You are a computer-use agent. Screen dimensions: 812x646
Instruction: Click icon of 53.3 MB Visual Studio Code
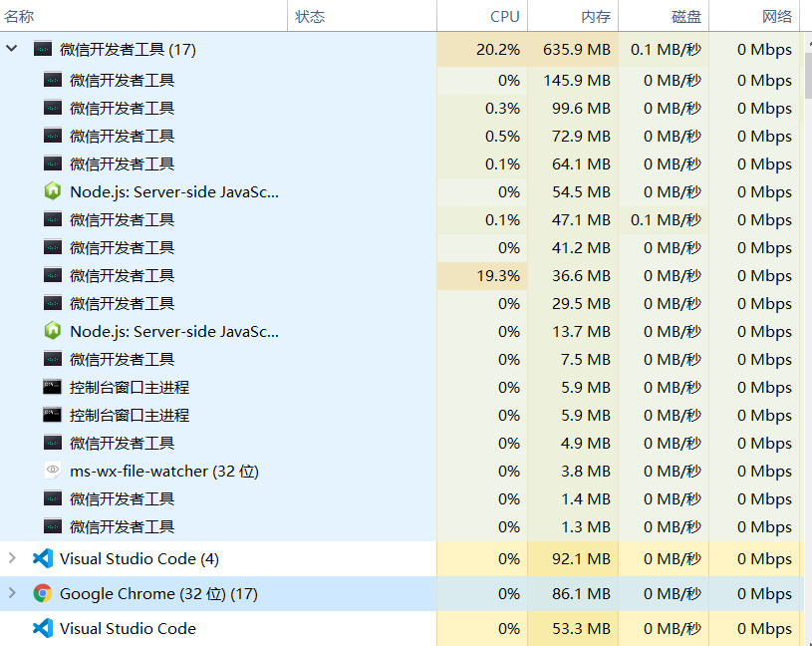click(43, 628)
